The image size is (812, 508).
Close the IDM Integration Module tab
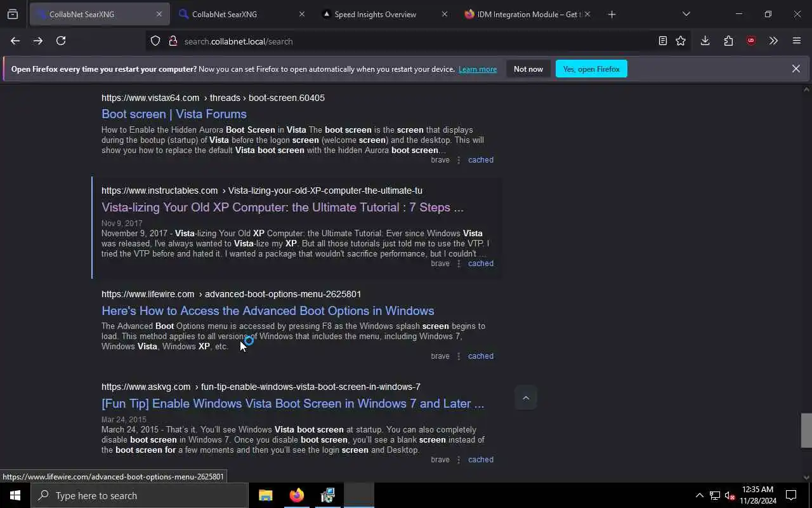587,14
